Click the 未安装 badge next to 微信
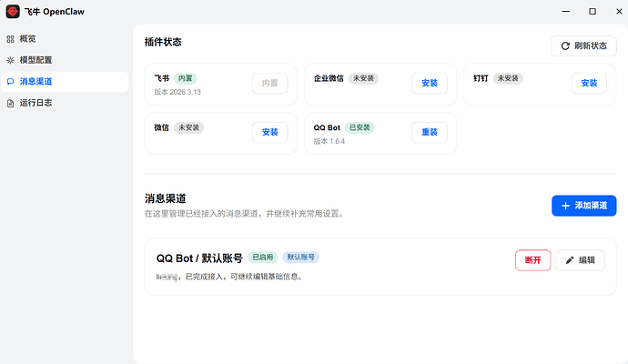 [x=188, y=127]
